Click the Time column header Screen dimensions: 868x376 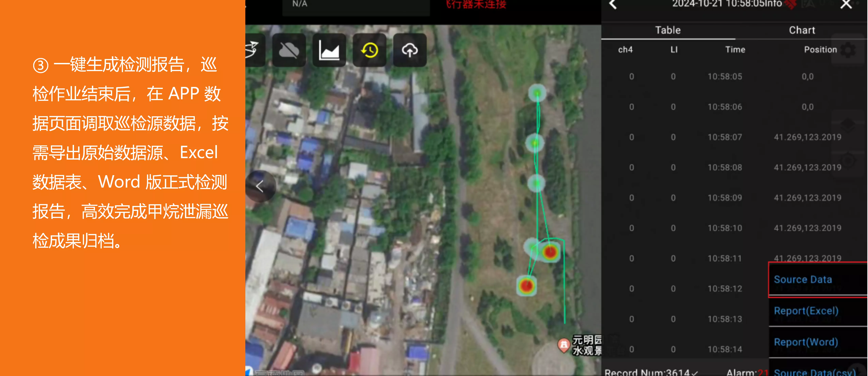735,50
